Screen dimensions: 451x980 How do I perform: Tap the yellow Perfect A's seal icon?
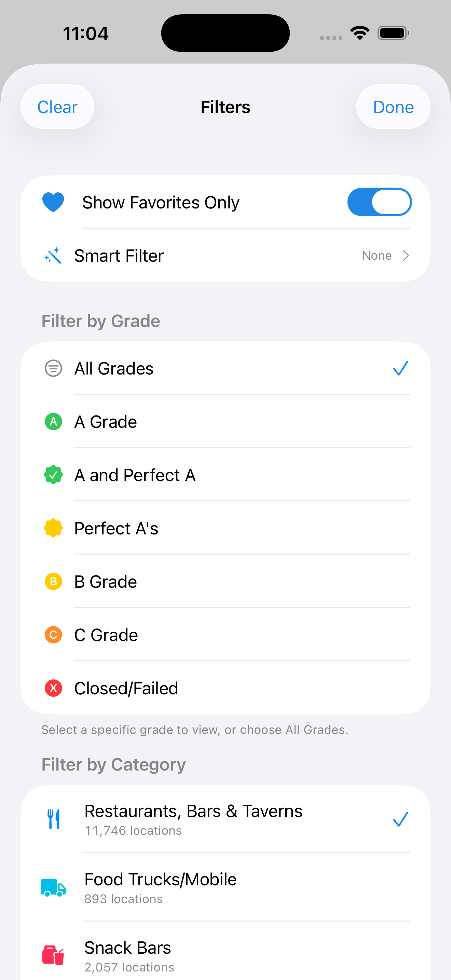[53, 528]
